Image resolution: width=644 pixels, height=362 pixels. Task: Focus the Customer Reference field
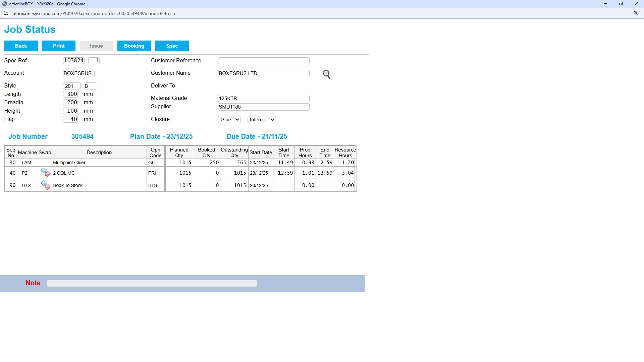coord(263,61)
